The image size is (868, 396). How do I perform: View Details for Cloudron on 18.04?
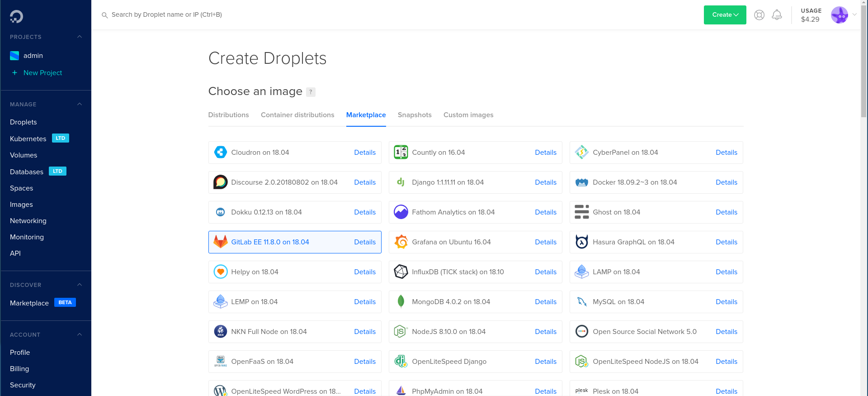(x=365, y=153)
